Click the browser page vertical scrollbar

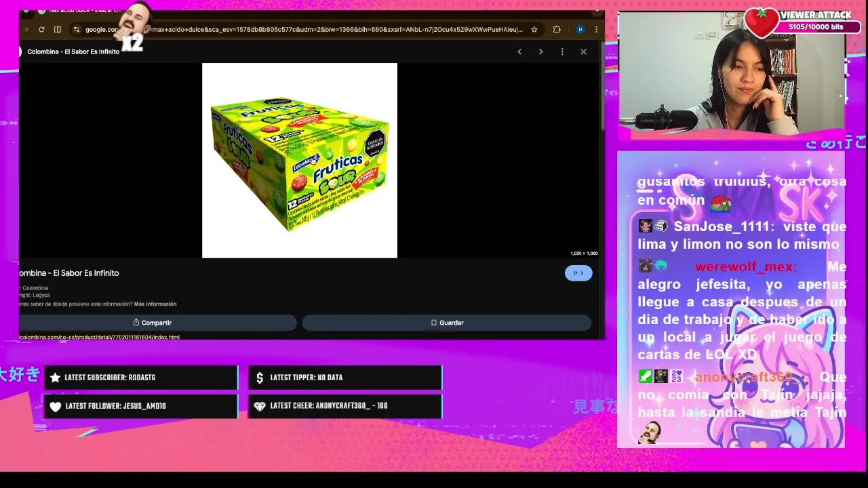pyautogui.click(x=602, y=88)
